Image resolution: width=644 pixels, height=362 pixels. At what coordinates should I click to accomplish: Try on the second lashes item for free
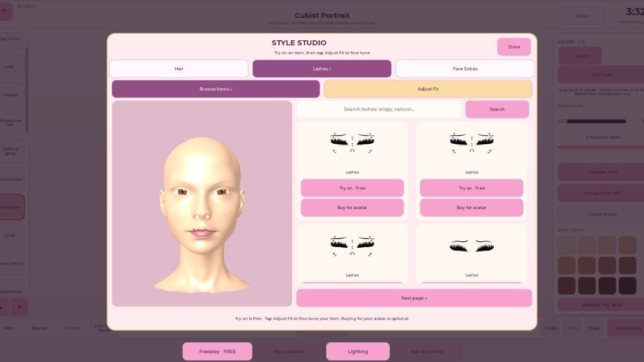click(x=471, y=188)
